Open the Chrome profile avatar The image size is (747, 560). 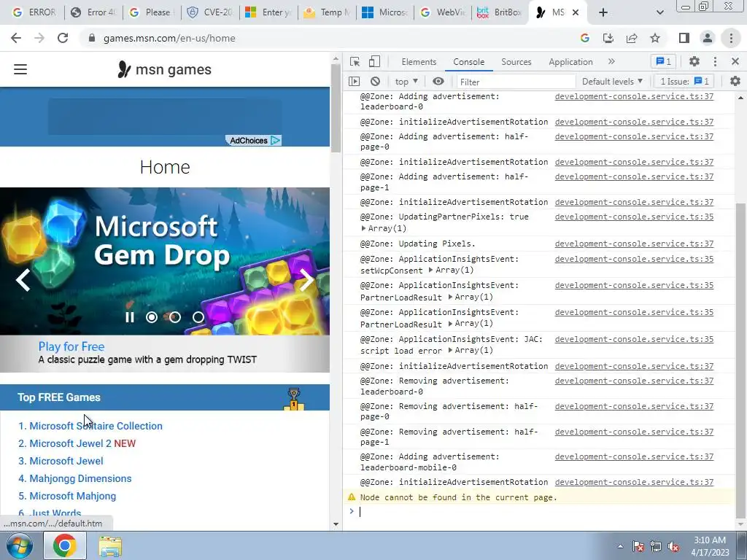pos(708,38)
